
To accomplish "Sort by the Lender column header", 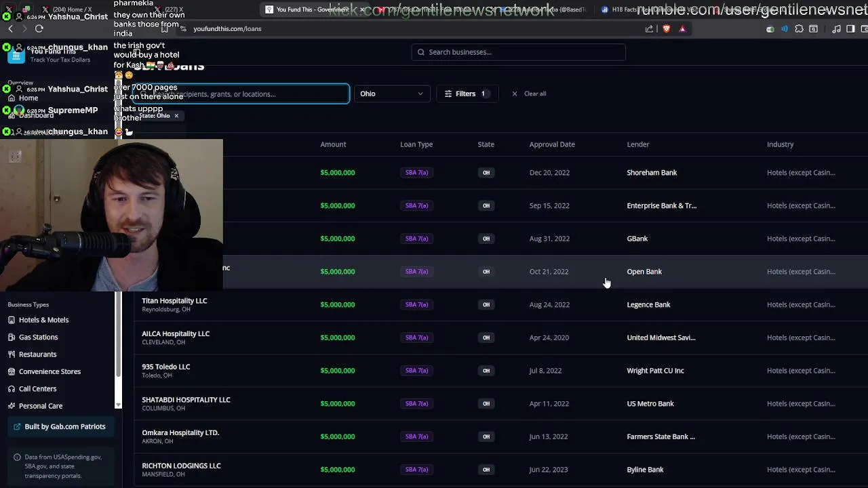I will click(x=638, y=144).
